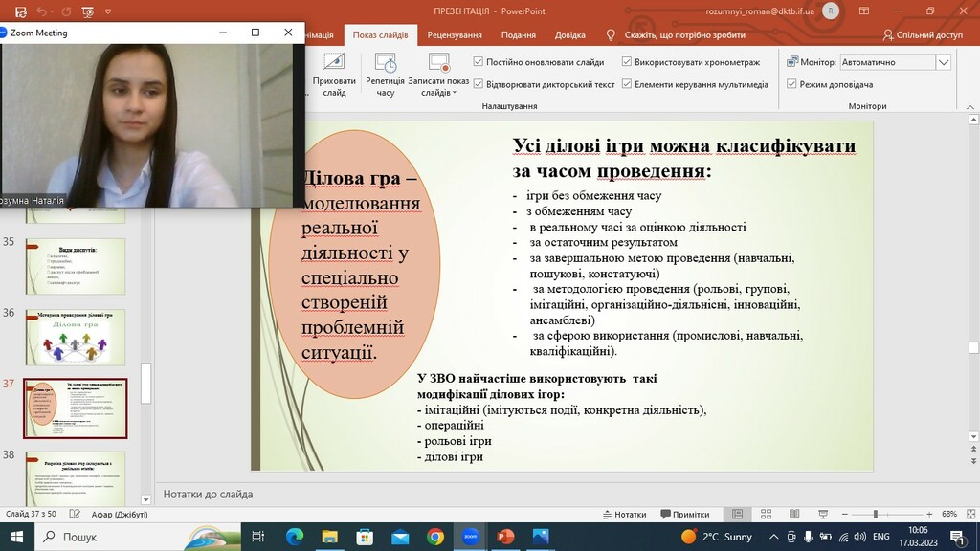Image resolution: width=980 pixels, height=551 pixels.
Task: Open Записати показ слайдів recording
Action: coord(438,75)
